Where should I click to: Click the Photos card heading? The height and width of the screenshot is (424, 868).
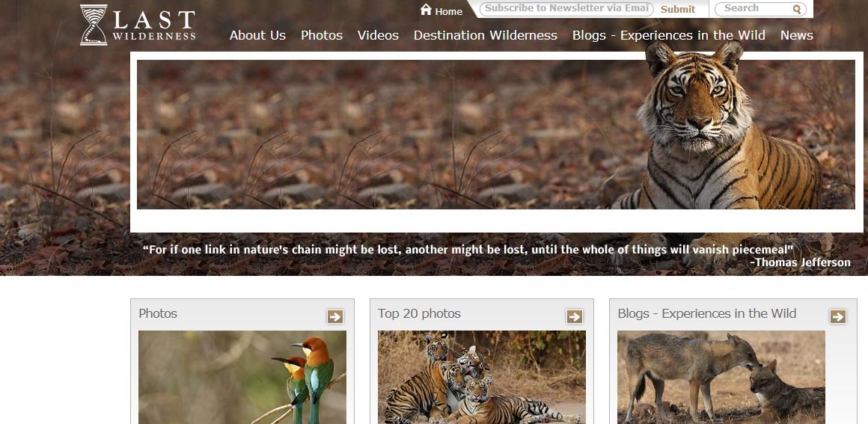click(x=158, y=313)
